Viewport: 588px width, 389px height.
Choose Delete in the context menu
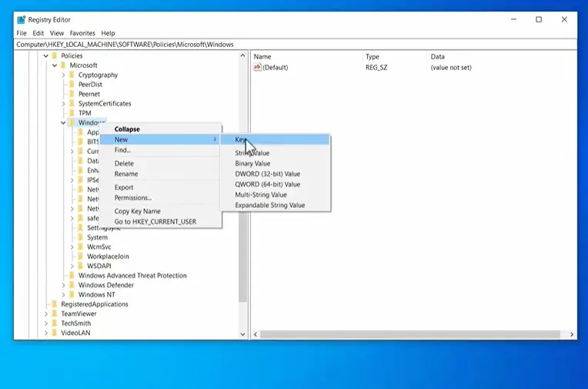pos(161,163)
